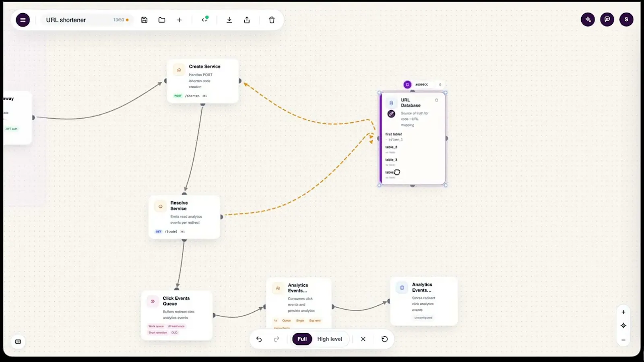
Task: Share or export the diagram
Action: tap(247, 20)
